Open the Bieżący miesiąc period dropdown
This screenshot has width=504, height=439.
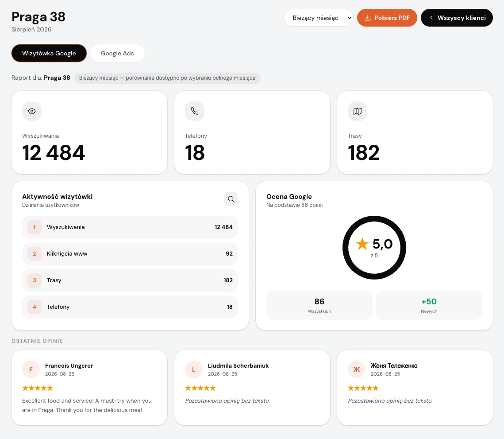tap(318, 18)
